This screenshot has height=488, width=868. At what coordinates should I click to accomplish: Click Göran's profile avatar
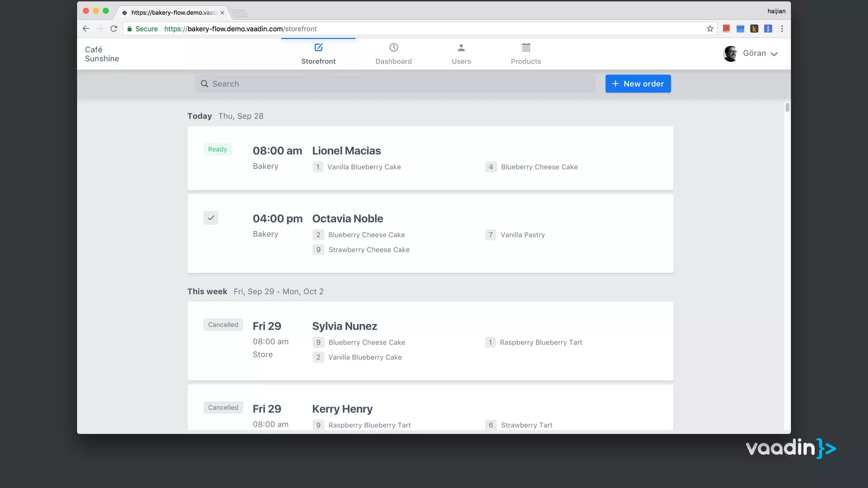pyautogui.click(x=730, y=54)
